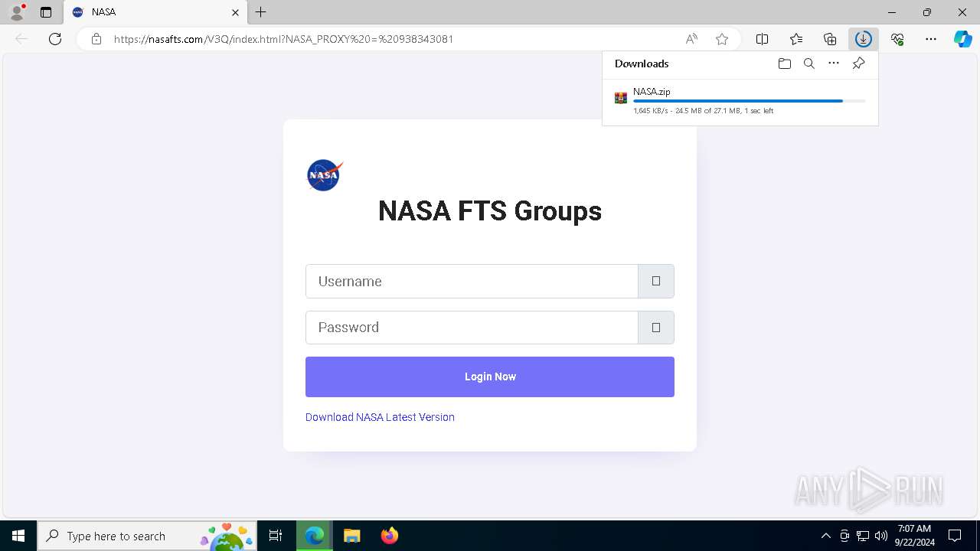This screenshot has height=551, width=980.
Task: Click the address bar URL
Action: click(283, 39)
